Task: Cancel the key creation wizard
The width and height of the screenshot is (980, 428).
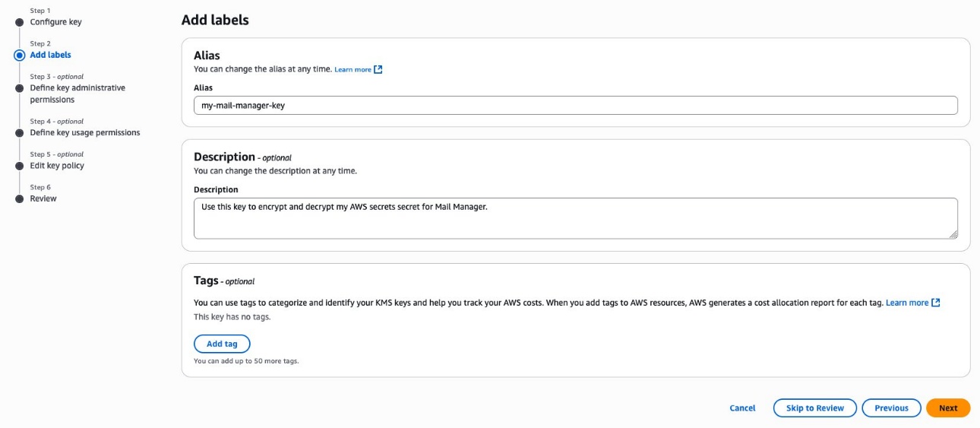Action: [742, 408]
